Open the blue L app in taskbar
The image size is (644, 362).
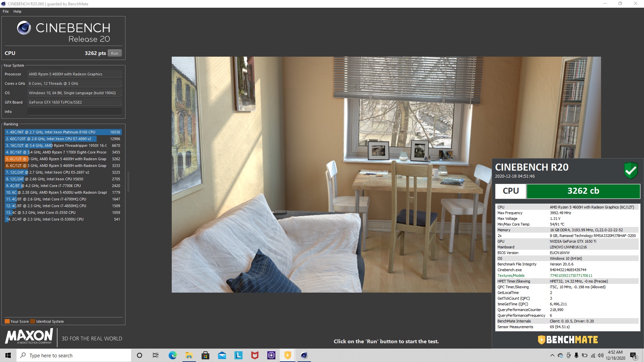238,355
